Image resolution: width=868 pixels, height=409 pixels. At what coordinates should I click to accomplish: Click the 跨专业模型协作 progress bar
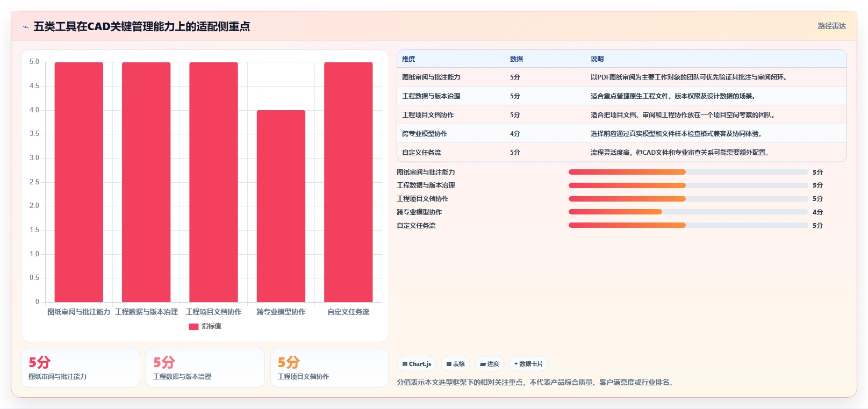pyautogui.click(x=688, y=212)
